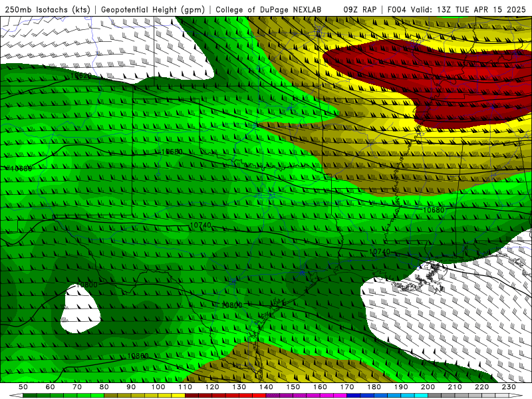Click the 170 value on the color scale
532x399 pixels.
(x=347, y=387)
